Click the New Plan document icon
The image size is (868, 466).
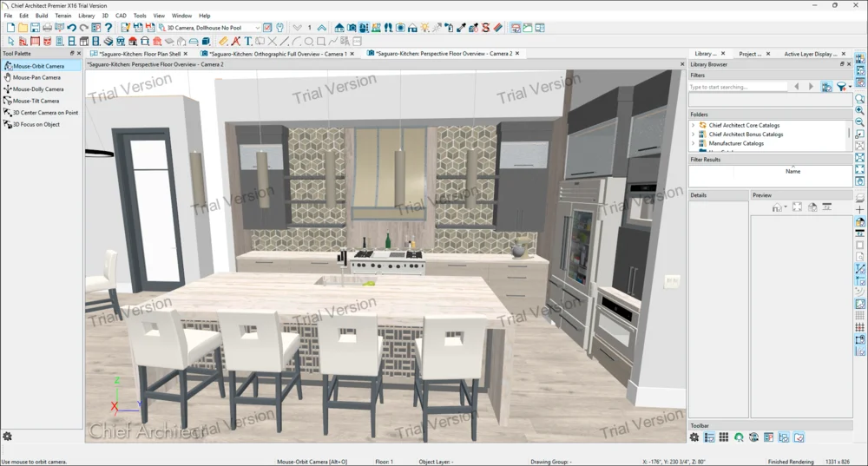(10, 28)
